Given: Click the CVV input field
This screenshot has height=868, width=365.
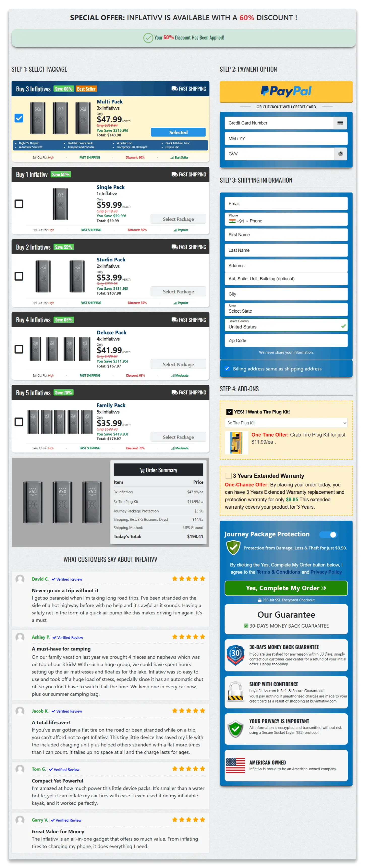Looking at the screenshot, I should (x=279, y=154).
